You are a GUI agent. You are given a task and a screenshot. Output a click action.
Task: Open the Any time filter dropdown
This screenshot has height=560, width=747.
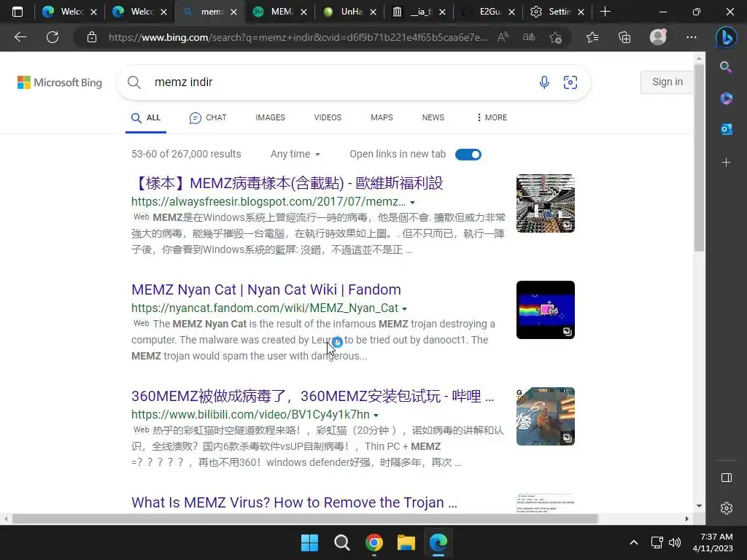coord(295,155)
